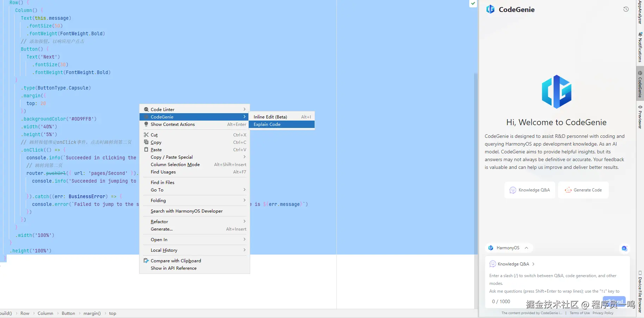
Task: Start a new chat with the plus bubble icon
Action: tap(624, 248)
